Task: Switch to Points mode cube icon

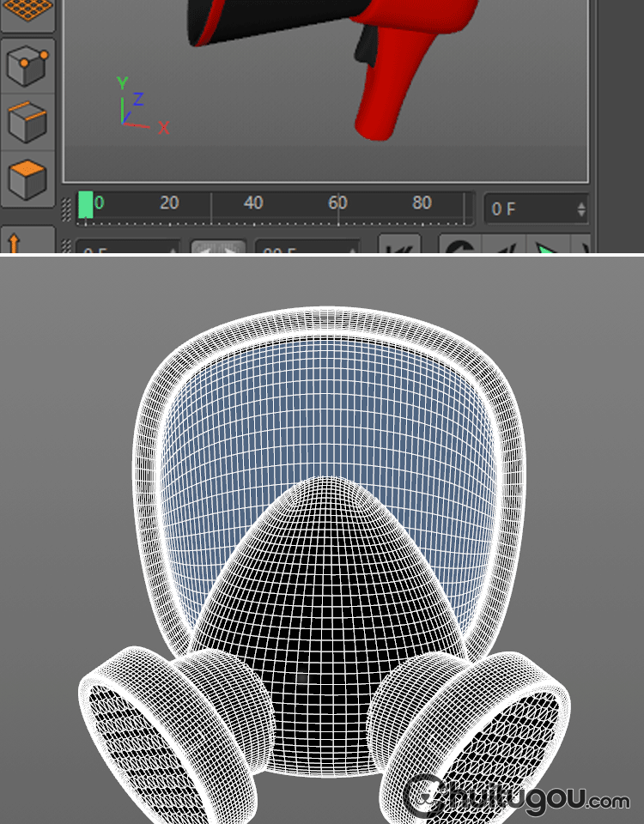Action: (x=27, y=66)
